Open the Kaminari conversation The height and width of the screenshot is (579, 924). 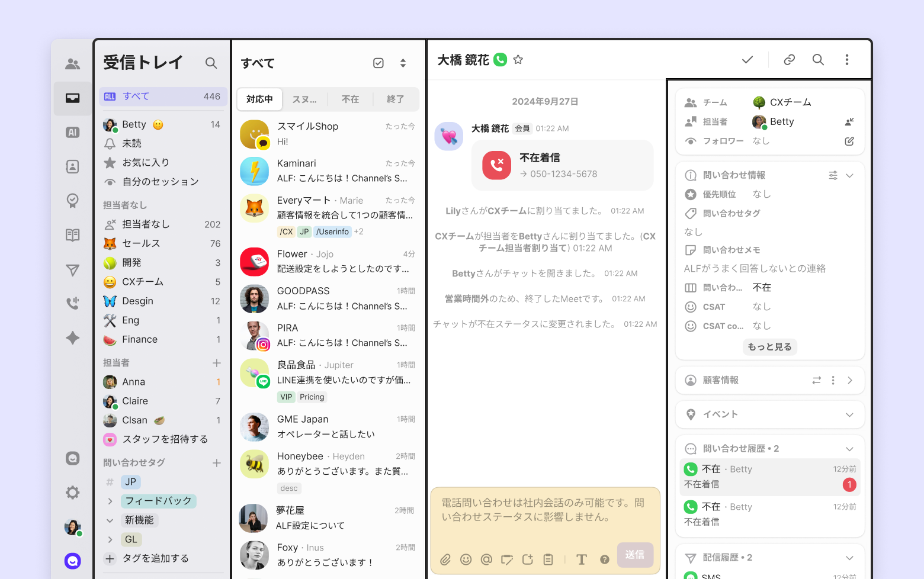328,171
